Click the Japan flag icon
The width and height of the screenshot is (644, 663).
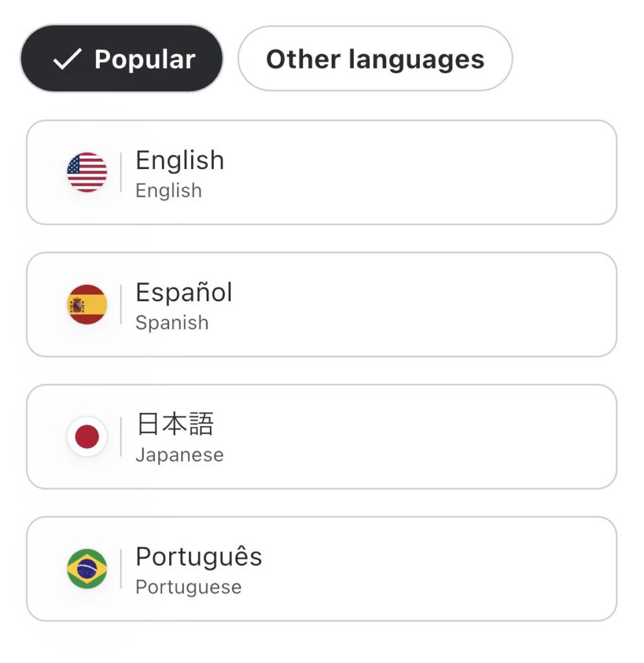click(x=87, y=436)
